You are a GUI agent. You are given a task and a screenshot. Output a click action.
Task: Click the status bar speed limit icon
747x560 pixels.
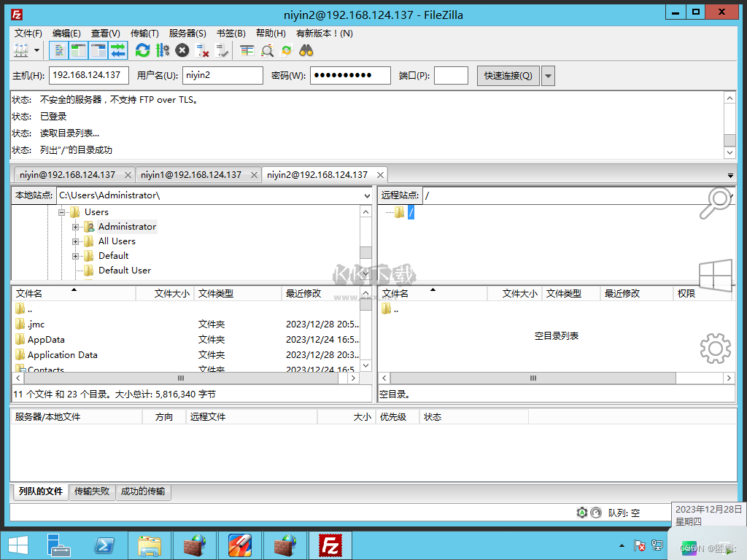596,513
